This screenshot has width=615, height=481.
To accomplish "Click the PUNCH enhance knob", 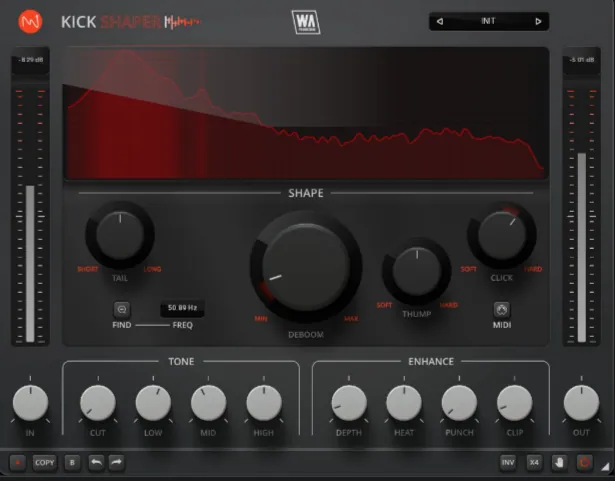I will pos(459,403).
